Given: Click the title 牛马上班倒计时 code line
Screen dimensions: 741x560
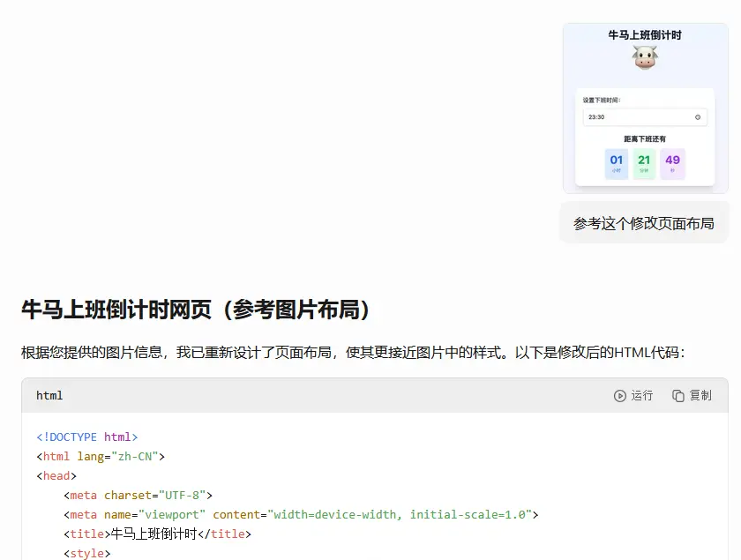Looking at the screenshot, I should [x=157, y=534].
